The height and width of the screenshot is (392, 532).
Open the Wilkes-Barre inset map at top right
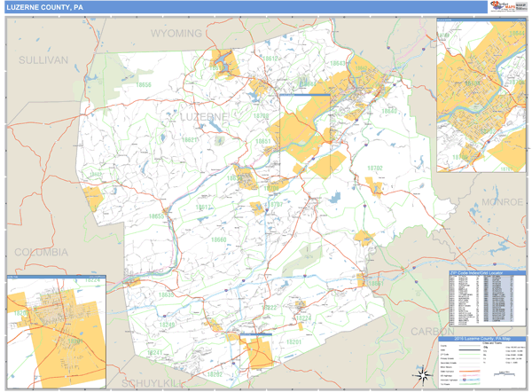[x=481, y=96]
